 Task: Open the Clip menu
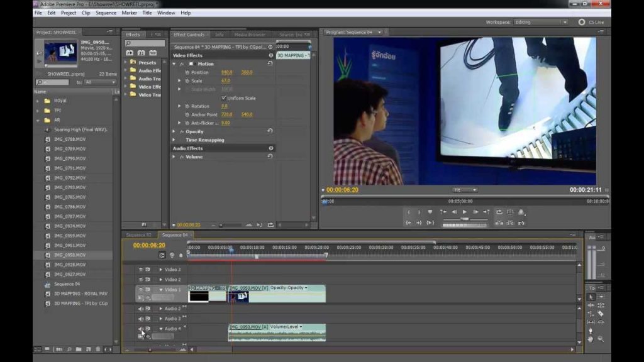(86, 13)
